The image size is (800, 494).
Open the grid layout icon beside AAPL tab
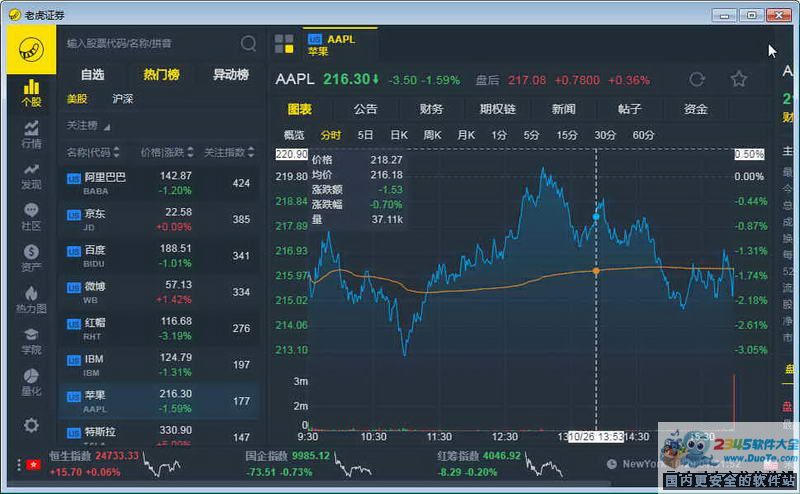[284, 44]
